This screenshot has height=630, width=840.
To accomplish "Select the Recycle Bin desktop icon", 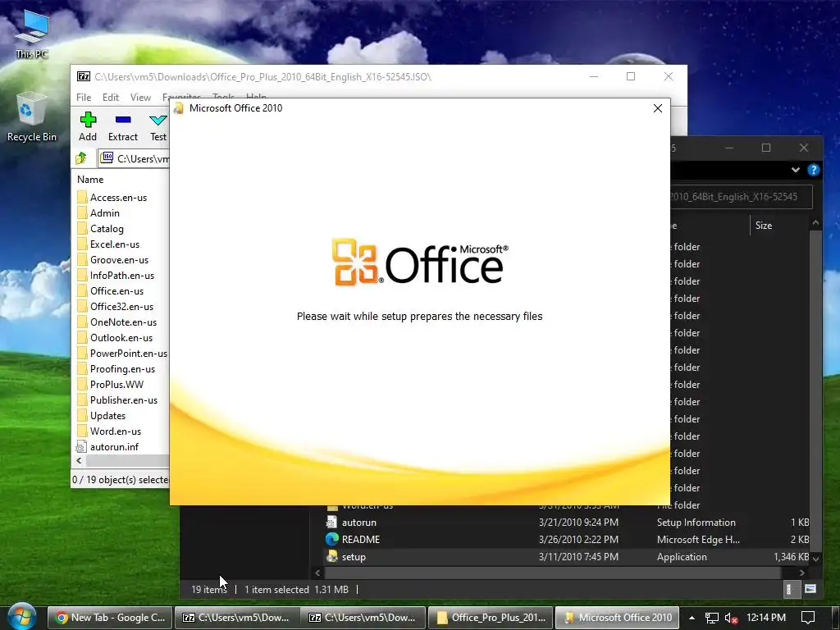I will pyautogui.click(x=32, y=116).
